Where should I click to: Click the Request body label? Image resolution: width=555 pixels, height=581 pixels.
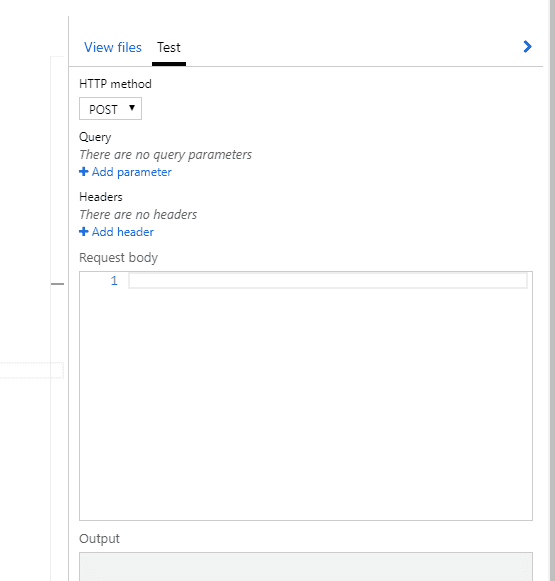click(x=119, y=258)
